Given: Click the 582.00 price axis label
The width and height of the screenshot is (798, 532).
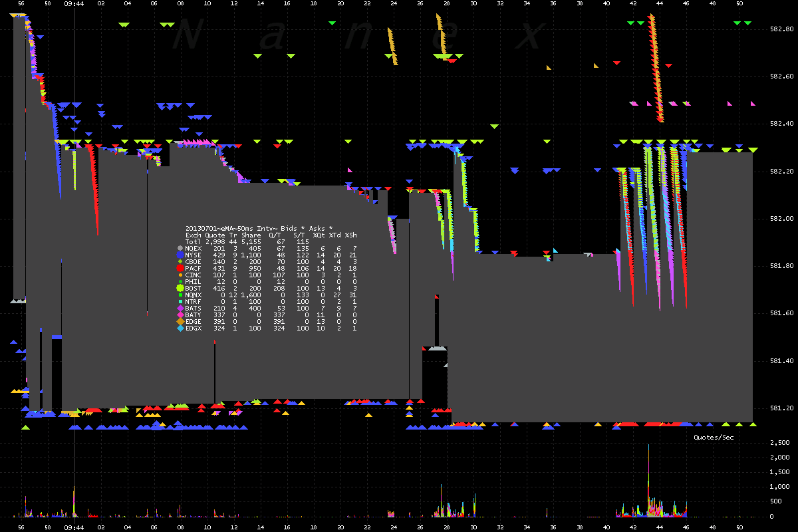Looking at the screenshot, I should pos(781,219).
